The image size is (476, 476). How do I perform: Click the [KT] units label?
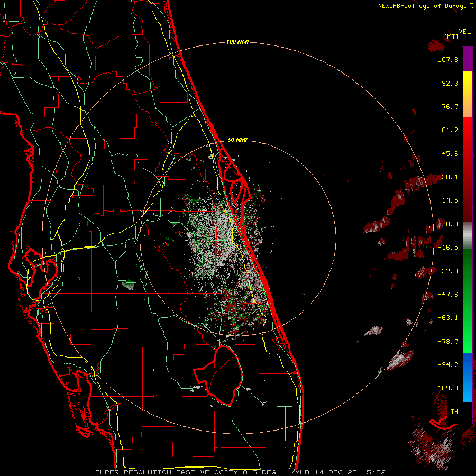click(452, 36)
